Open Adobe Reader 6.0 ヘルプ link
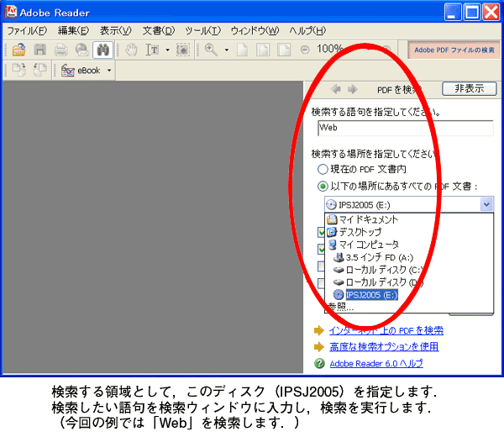This screenshot has height=437, width=504. (376, 363)
